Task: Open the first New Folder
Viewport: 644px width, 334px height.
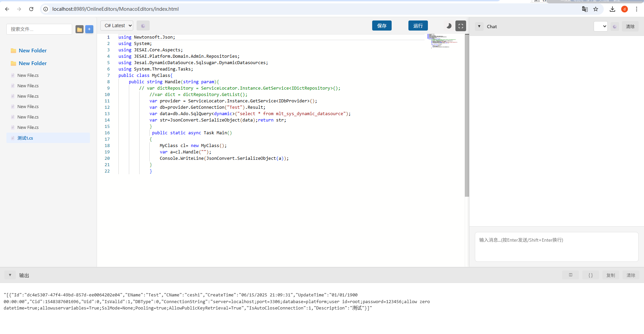Action: click(33, 50)
